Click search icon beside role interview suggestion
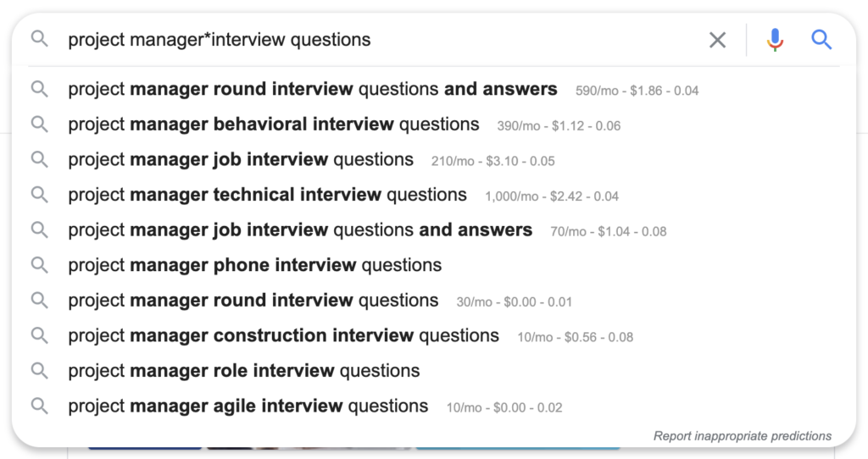This screenshot has height=459, width=868. 39,371
